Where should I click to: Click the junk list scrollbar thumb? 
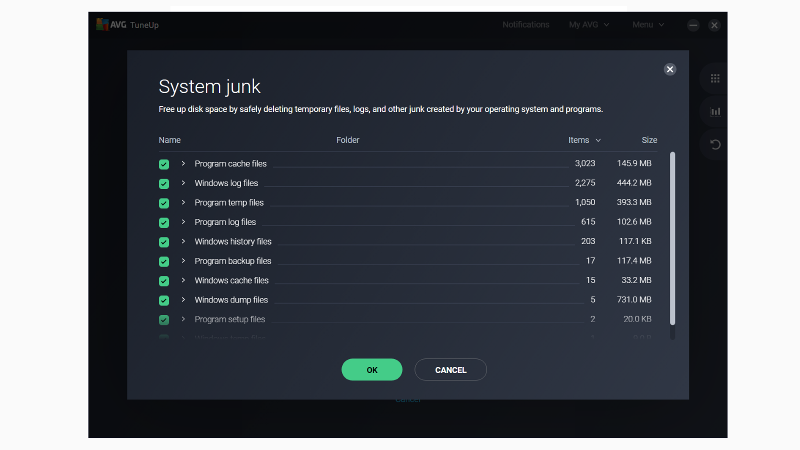tap(672, 238)
